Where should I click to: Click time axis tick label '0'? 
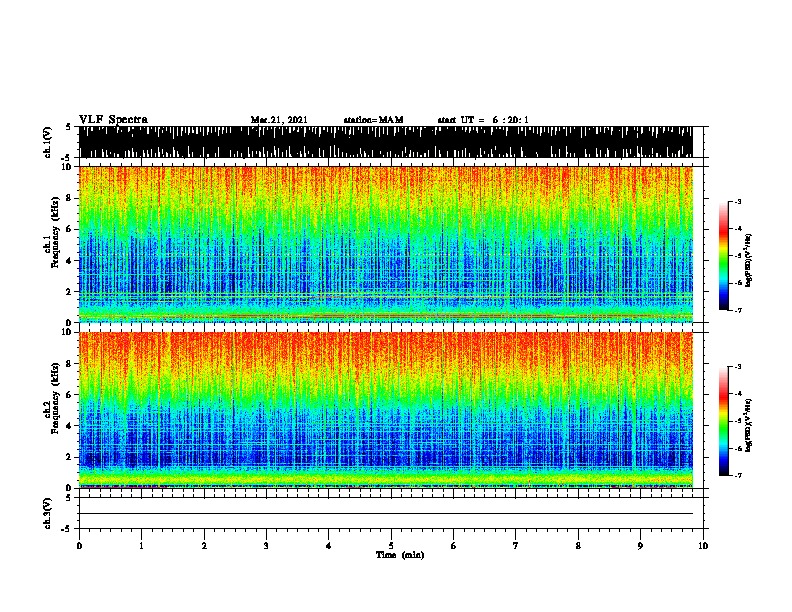pos(79,546)
